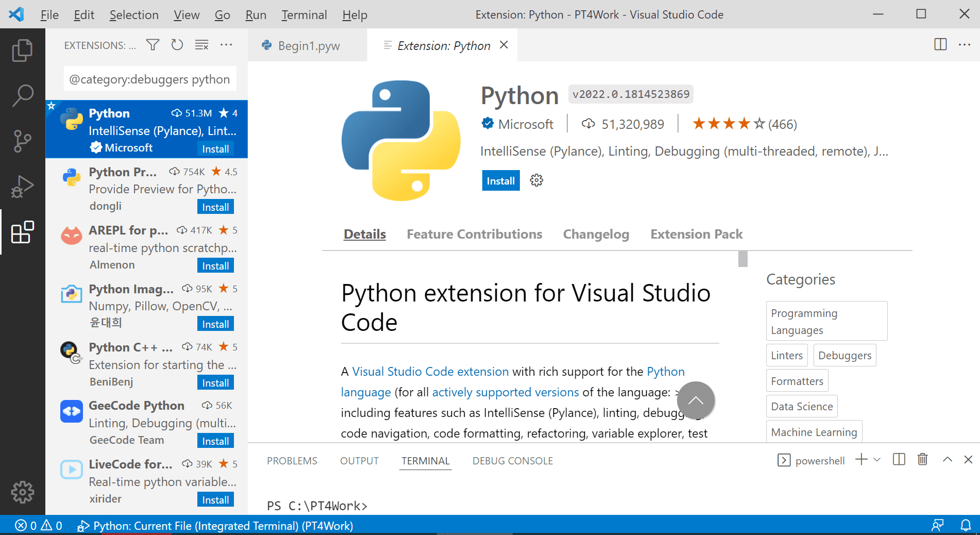Click the extensions search input field
The height and width of the screenshot is (535, 980).
(150, 79)
